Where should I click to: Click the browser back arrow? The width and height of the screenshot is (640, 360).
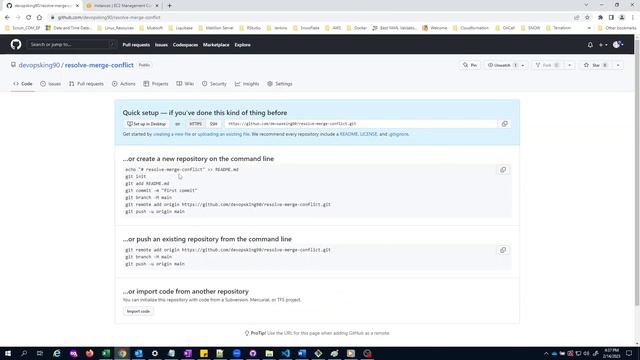pyautogui.click(x=7, y=18)
